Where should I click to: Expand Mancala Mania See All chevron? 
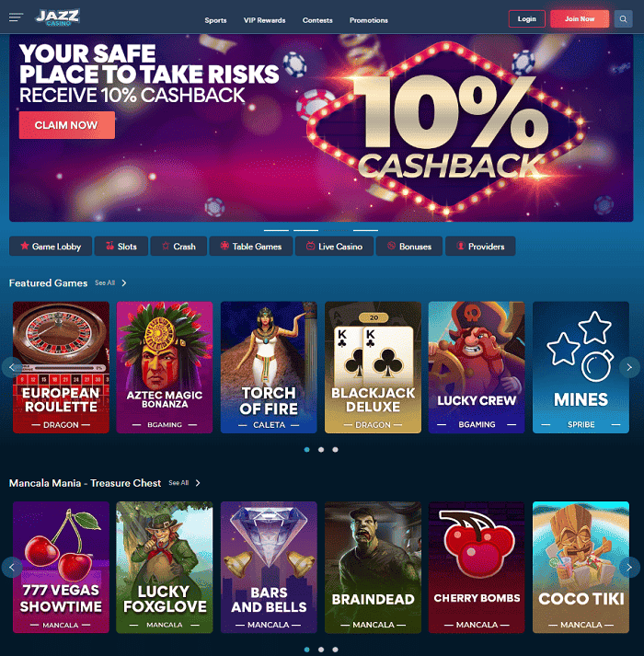[198, 483]
